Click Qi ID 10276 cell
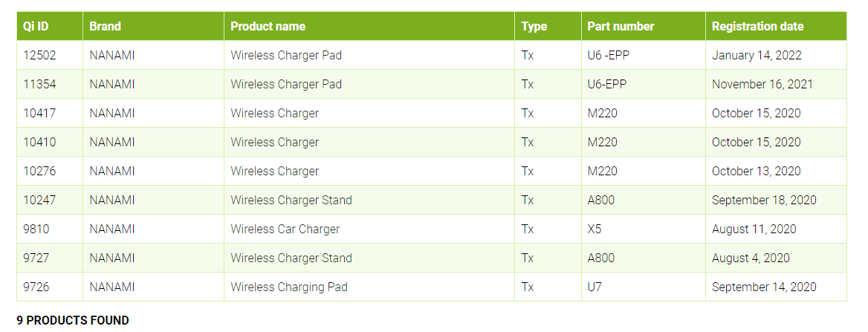Screen dimensions: 868x332 pos(39,171)
